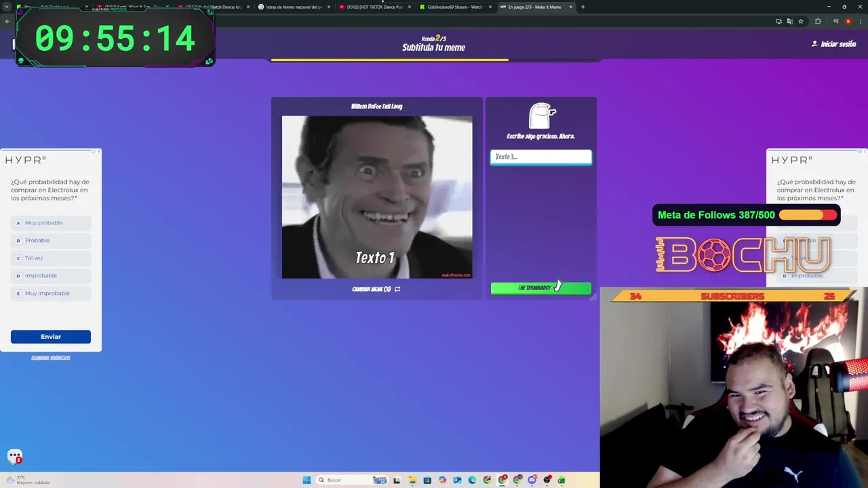
Task: Click Cambiar meme (3) button
Action: point(376,289)
